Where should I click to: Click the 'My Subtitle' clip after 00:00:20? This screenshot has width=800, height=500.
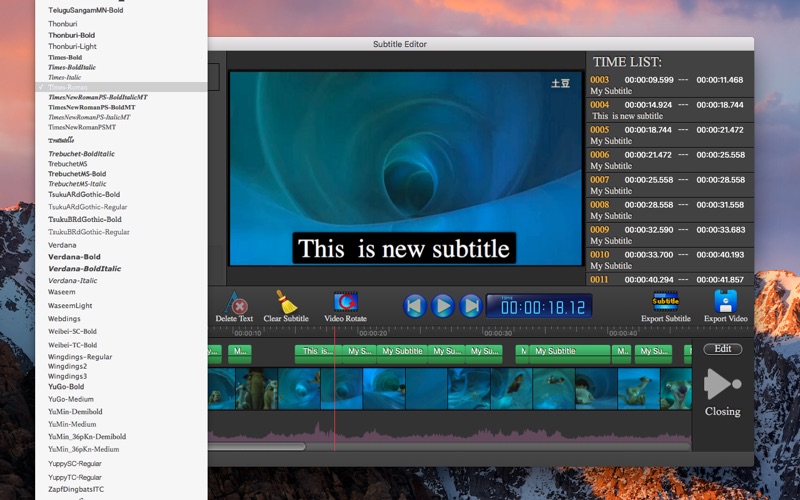402,354
